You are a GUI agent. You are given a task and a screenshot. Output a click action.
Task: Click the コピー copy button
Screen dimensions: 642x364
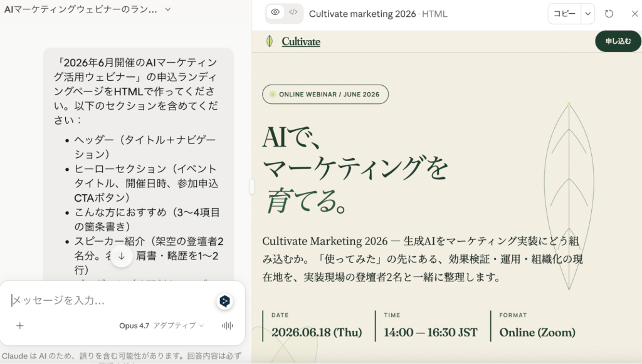(x=565, y=14)
